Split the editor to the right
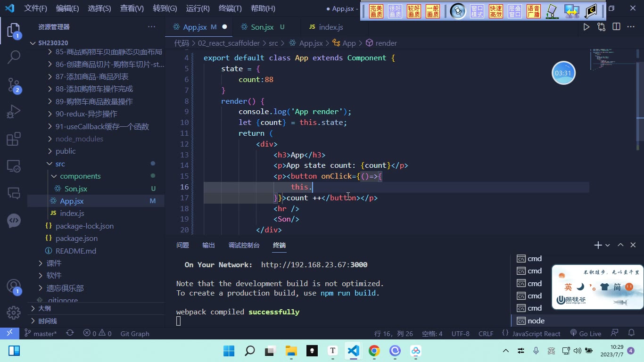644x362 pixels. coord(616,27)
